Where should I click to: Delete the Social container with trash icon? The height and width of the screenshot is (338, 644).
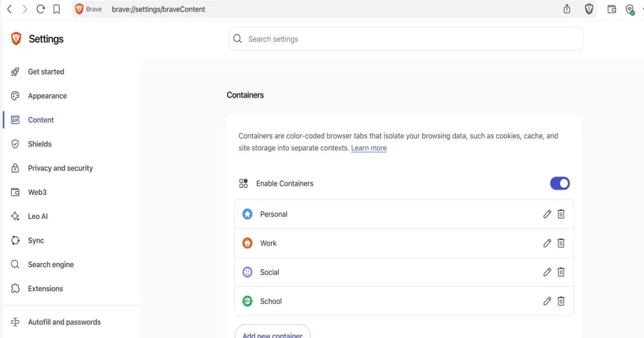[561, 272]
